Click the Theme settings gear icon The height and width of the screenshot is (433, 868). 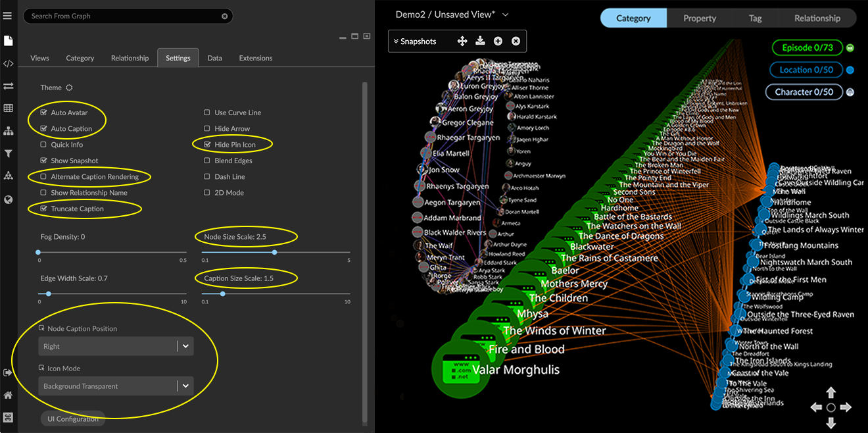(x=69, y=87)
